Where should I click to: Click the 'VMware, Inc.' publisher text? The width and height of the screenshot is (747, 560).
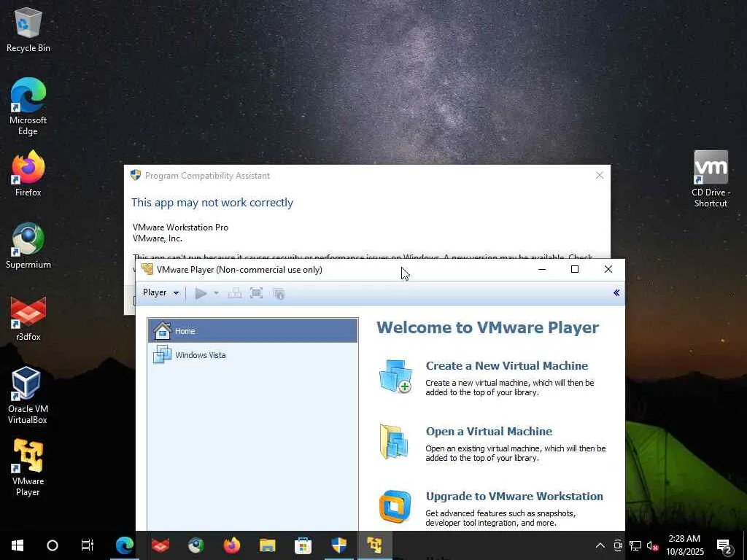pos(158,238)
